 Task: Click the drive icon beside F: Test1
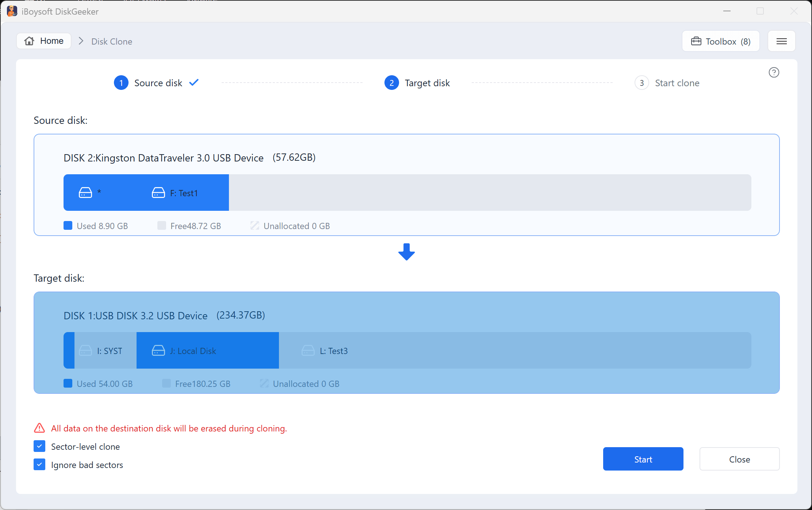158,193
